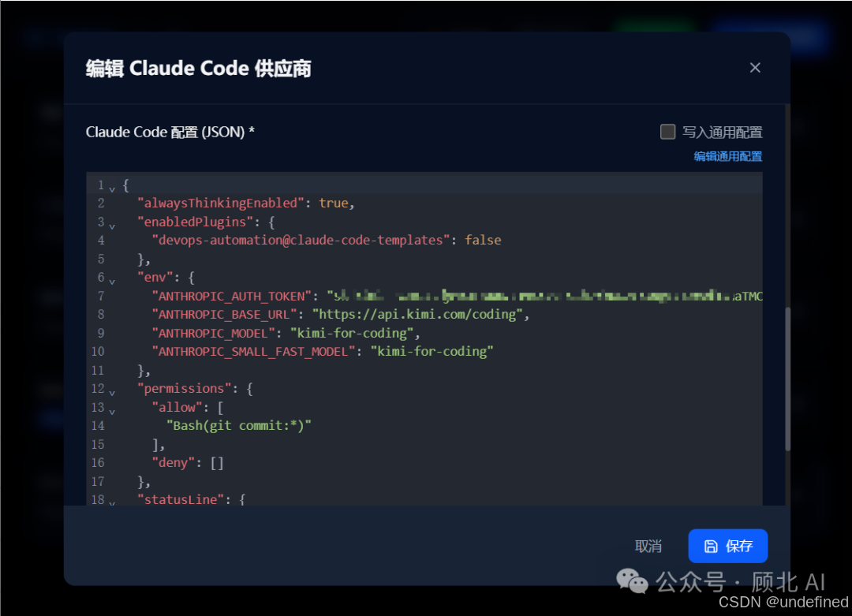Open the 编辑通用配置 link
The width and height of the screenshot is (852, 616).
pyautogui.click(x=727, y=156)
